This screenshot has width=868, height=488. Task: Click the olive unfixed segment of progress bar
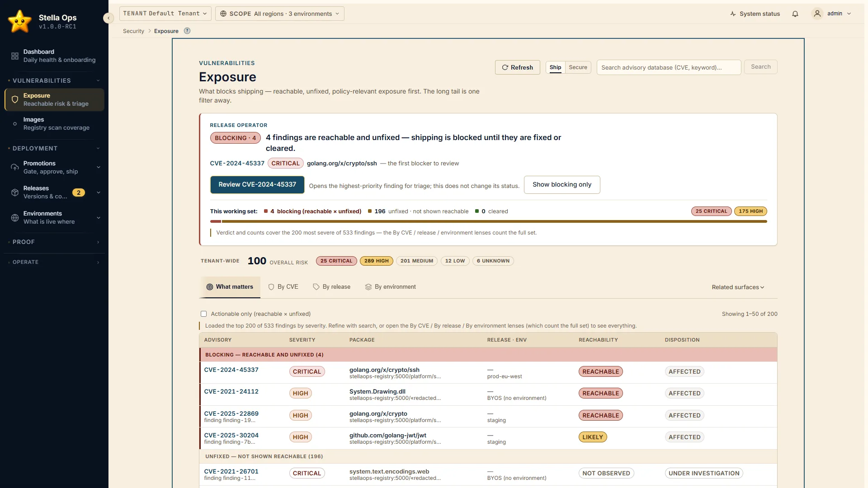pyautogui.click(x=495, y=221)
